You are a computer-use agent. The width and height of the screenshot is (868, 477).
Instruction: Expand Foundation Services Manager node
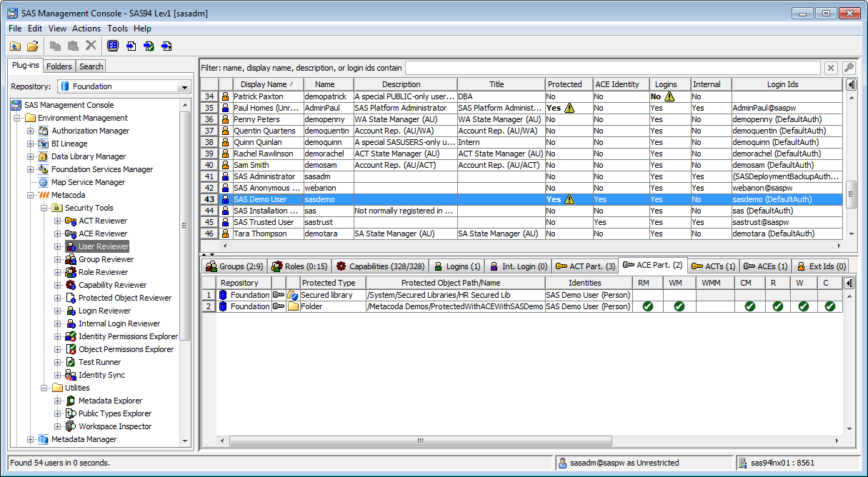point(31,169)
